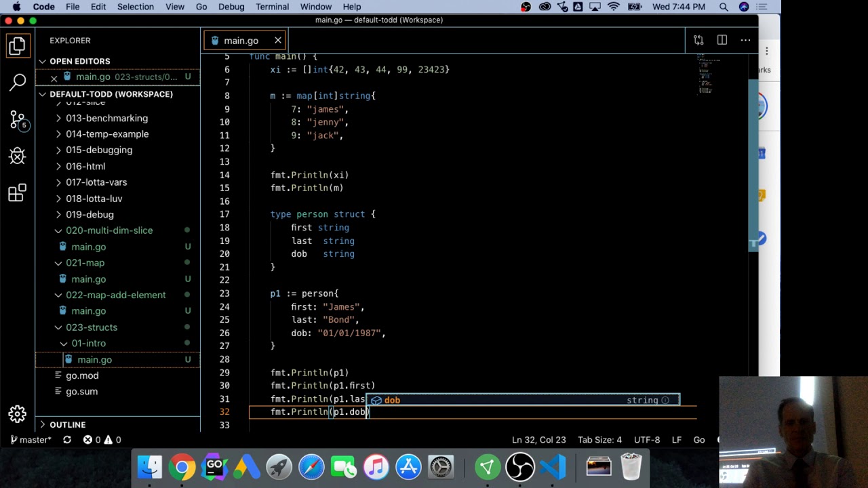
Task: Select Go language mode in status bar
Action: (x=699, y=440)
